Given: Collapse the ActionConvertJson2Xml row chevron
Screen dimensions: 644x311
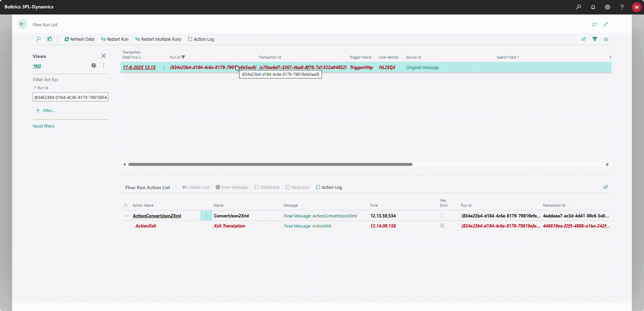Looking at the screenshot, I should point(126,216).
